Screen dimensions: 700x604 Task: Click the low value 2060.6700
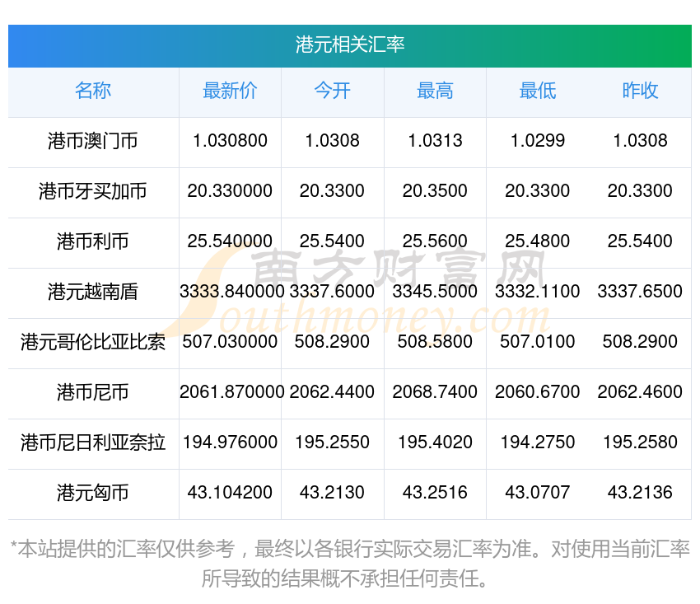click(x=538, y=392)
